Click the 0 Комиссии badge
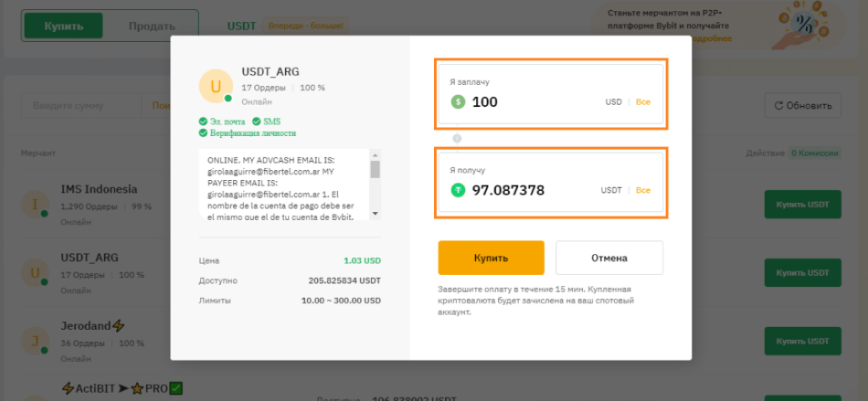Screen dimensions: 868x401 [814, 153]
